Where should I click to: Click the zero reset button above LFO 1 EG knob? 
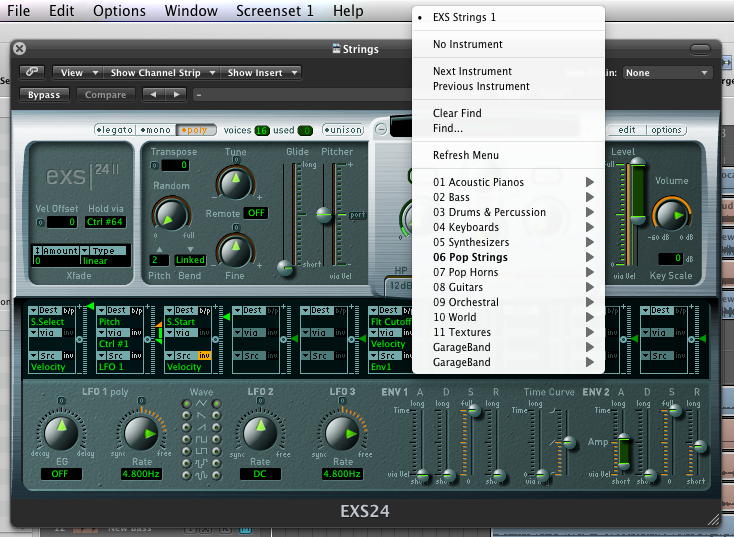pyautogui.click(x=61, y=401)
